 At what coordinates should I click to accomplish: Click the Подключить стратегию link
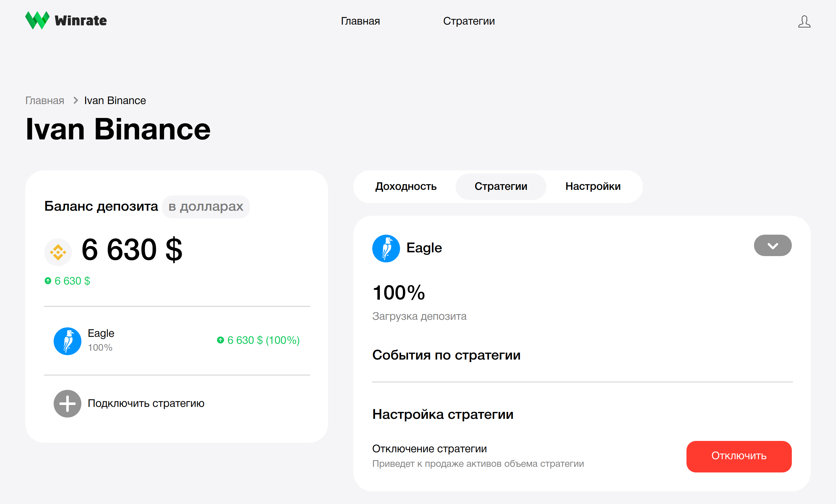coord(146,403)
